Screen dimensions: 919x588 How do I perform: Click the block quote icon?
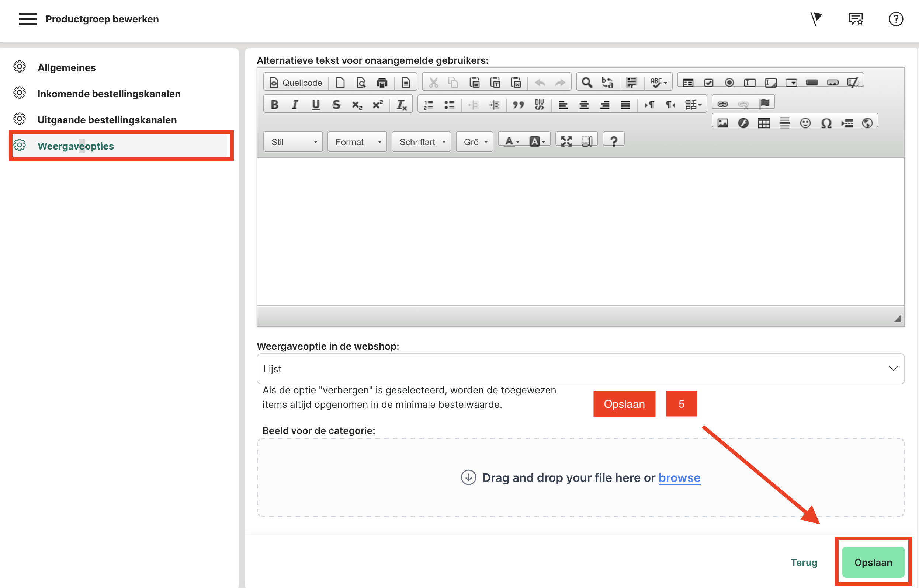[x=518, y=105]
